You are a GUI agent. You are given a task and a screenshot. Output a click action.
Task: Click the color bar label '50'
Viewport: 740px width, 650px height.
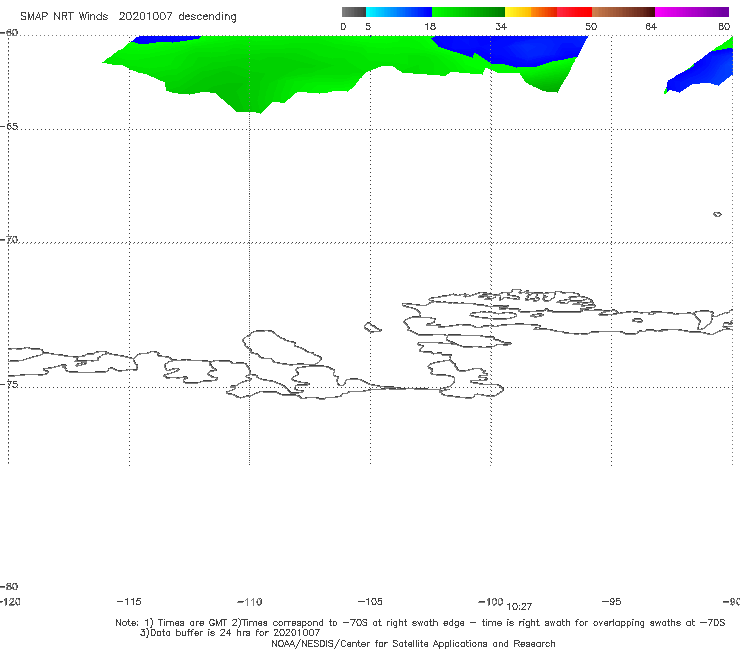tap(591, 26)
